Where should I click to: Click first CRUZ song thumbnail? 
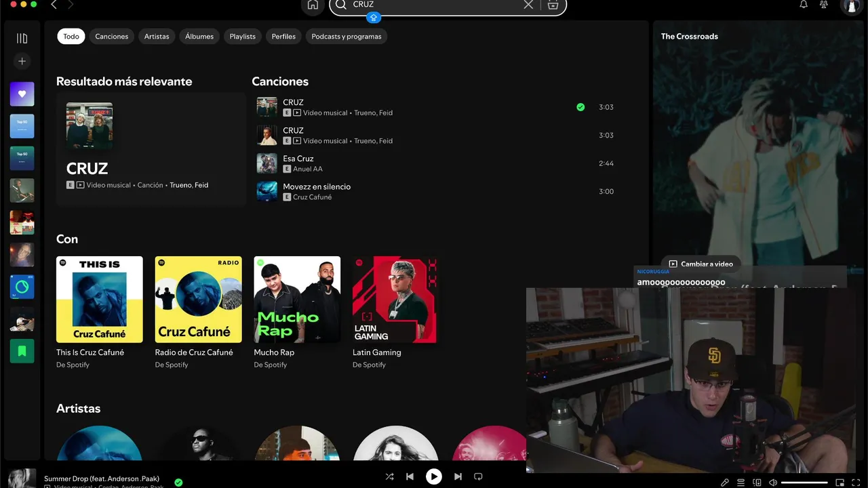tap(267, 107)
